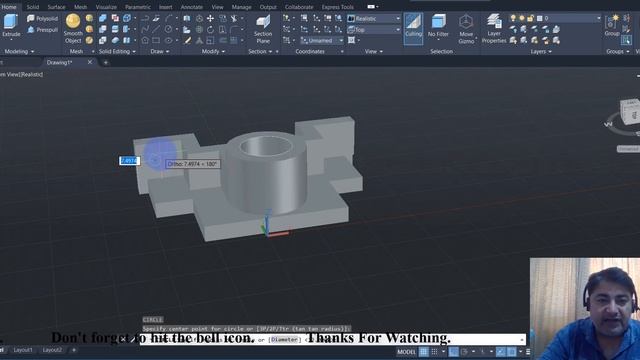Toggle snap mode dots in status bar
This screenshot has height=360, width=640.
435,352
